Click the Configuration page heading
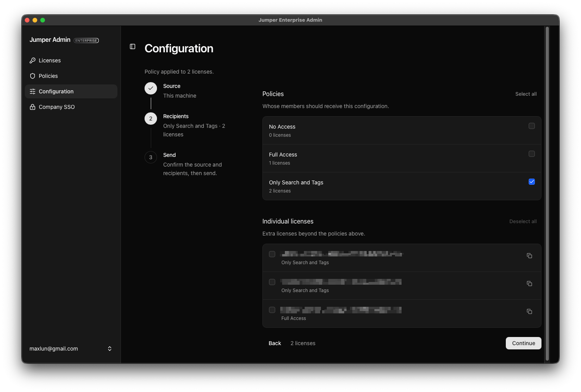This screenshot has width=581, height=392. (179, 48)
